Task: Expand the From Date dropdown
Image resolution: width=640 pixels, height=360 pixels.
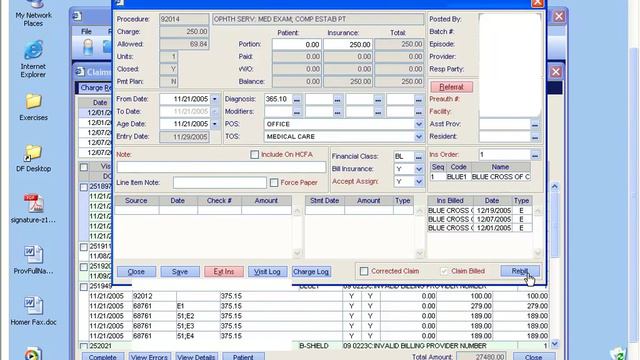Action: [214, 99]
